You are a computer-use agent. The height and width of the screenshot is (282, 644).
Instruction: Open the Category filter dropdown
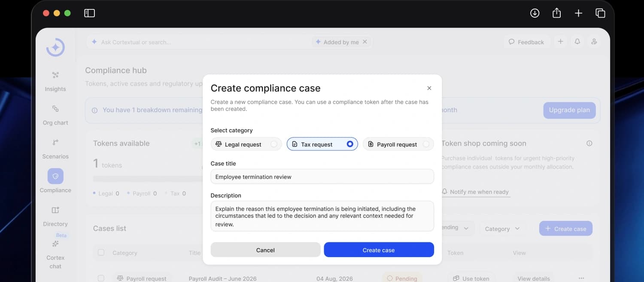[x=502, y=229]
